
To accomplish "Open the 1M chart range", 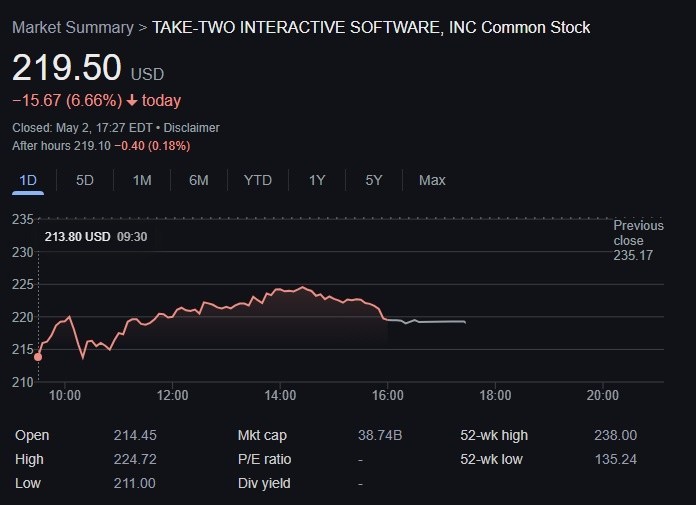I will point(142,181).
